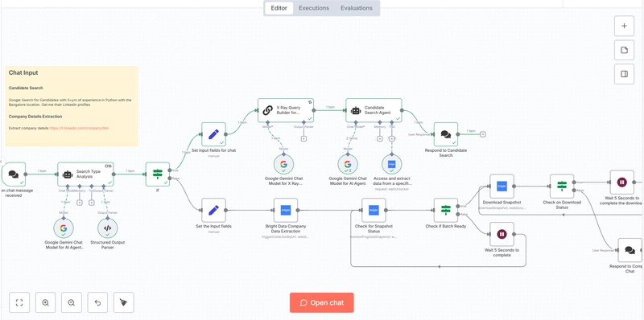The width and height of the screenshot is (644, 320).
Task: Select Bright Data Company Data Extraction node
Action: point(286,210)
